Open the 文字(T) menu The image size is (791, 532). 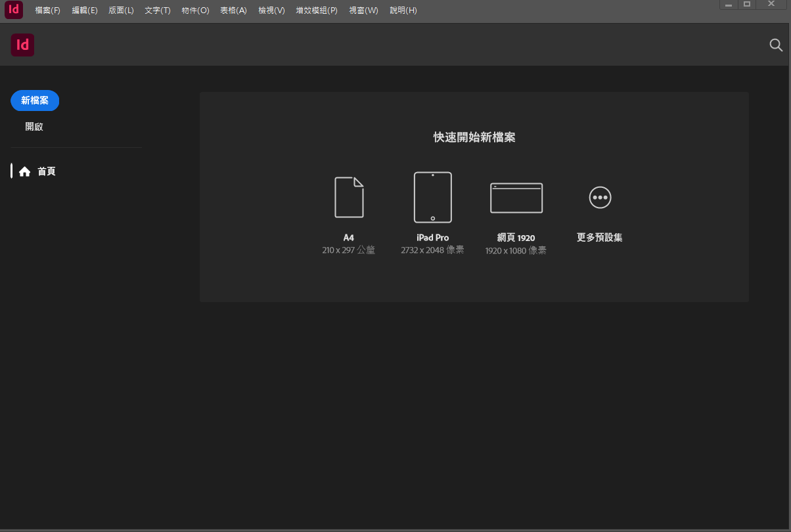pos(158,11)
